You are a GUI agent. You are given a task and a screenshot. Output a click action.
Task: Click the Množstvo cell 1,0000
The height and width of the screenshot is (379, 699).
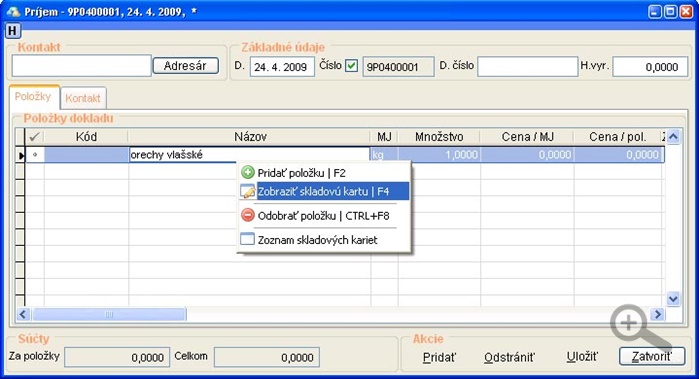[x=439, y=155]
